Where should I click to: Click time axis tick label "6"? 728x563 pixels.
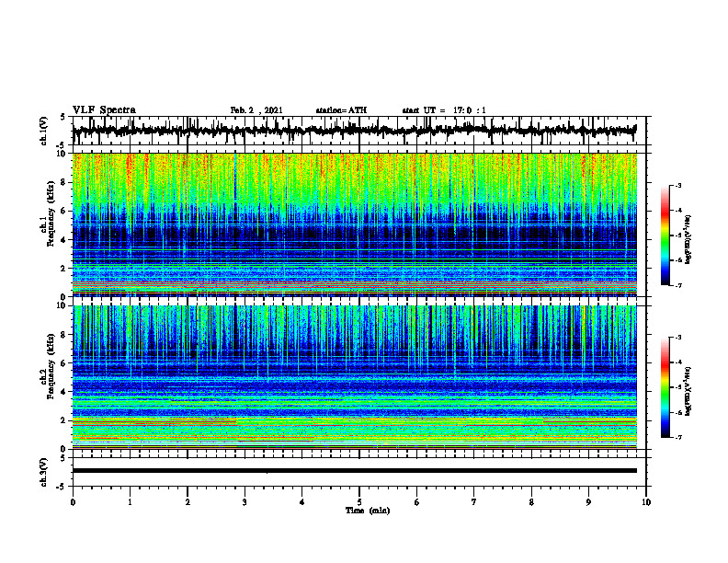point(417,502)
